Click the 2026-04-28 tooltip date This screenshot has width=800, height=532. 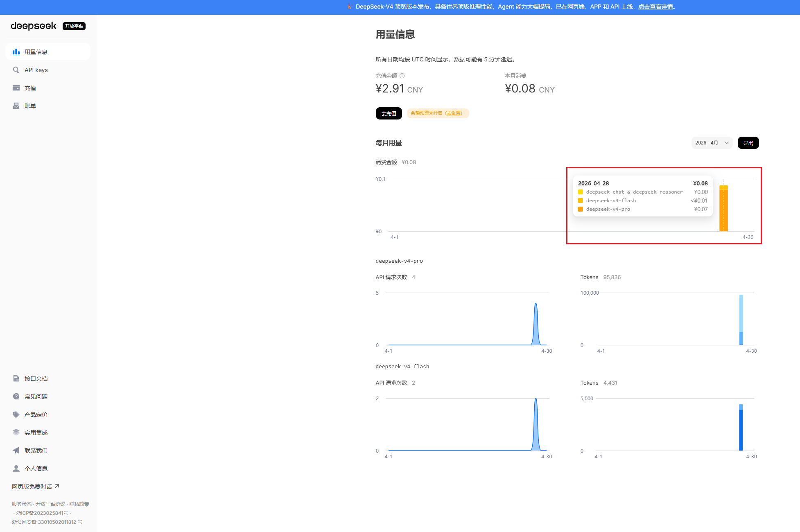coord(593,183)
